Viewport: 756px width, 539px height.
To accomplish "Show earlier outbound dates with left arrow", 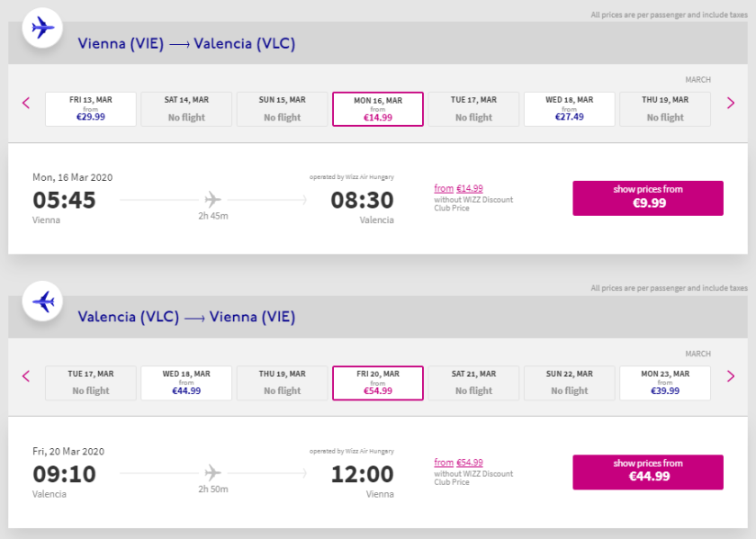I will [26, 103].
